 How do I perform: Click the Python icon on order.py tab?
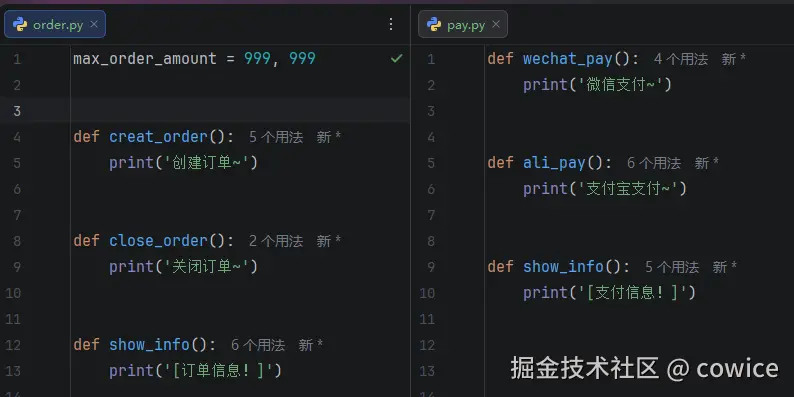click(x=20, y=24)
